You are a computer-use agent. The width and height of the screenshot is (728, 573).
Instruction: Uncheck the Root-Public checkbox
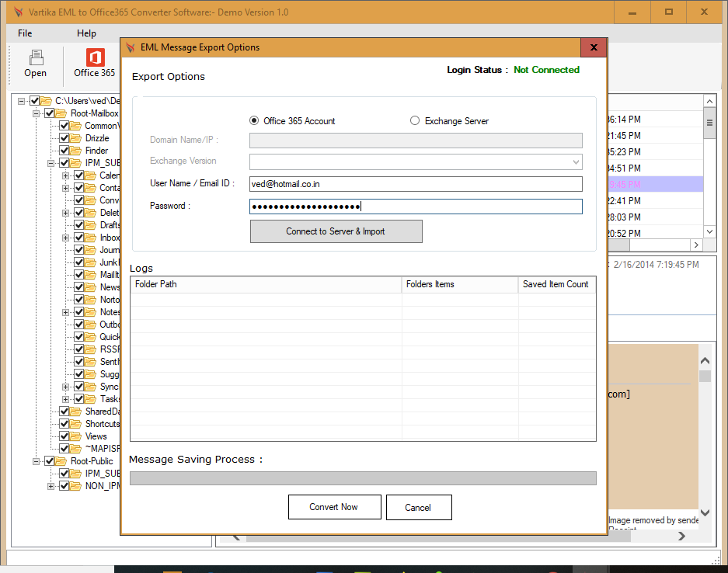click(x=49, y=461)
